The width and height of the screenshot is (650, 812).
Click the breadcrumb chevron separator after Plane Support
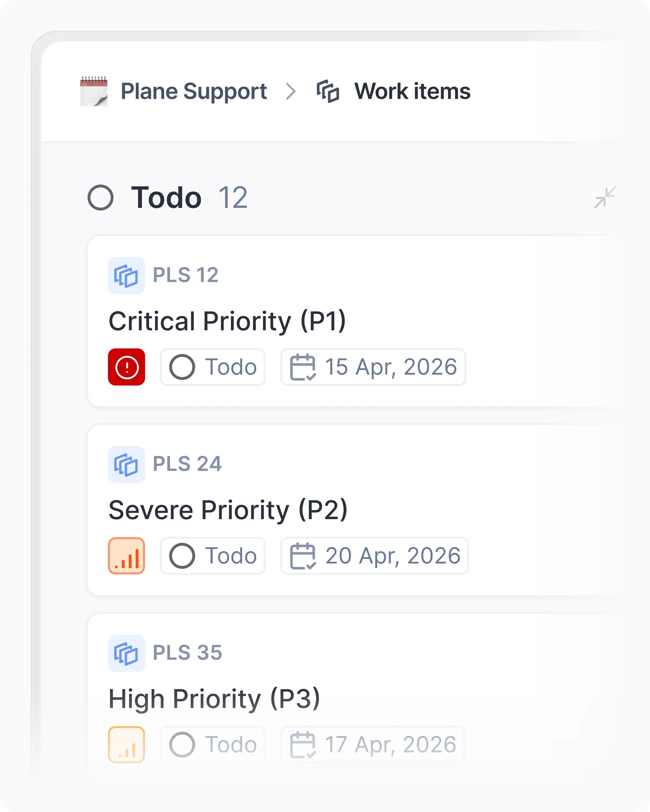[x=291, y=91]
